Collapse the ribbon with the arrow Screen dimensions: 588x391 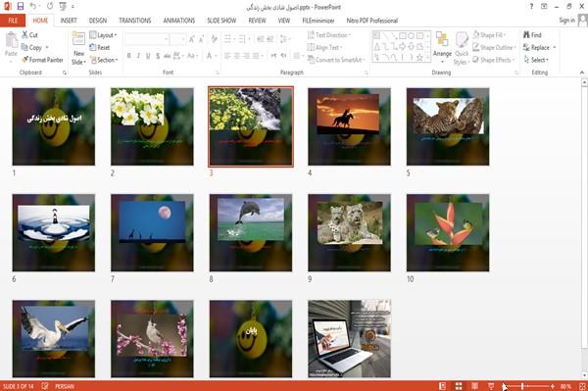[x=581, y=73]
